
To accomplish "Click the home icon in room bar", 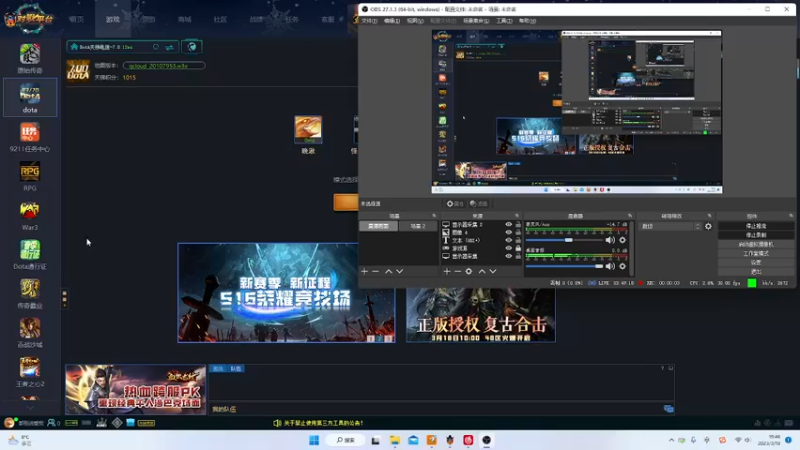I will pos(74,47).
